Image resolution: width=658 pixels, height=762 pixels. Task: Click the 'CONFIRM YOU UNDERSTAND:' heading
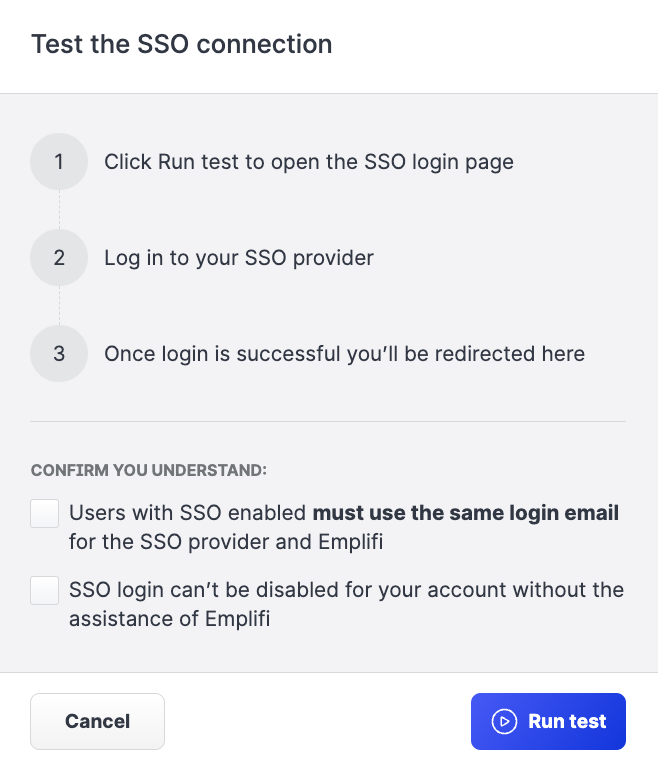pyautogui.click(x=150, y=469)
